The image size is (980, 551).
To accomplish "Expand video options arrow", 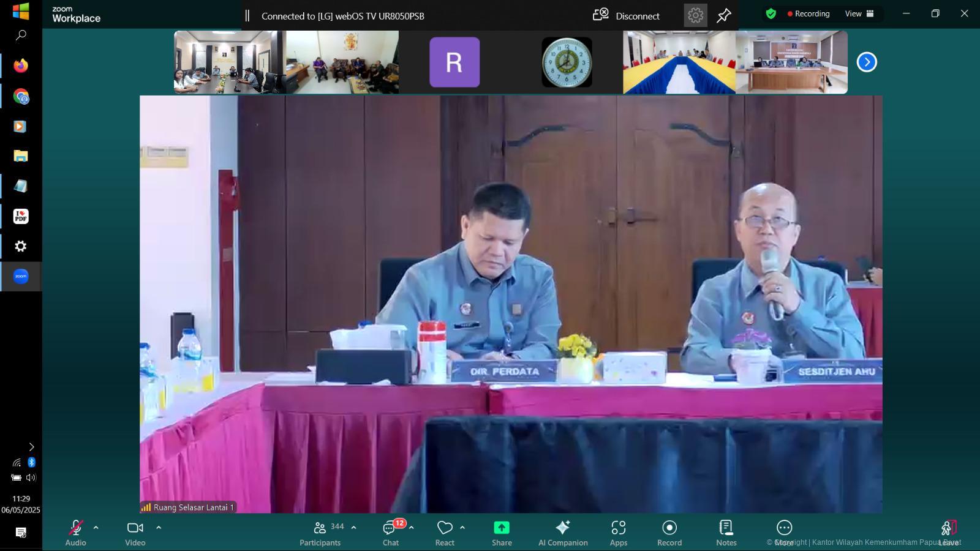I will (x=159, y=527).
